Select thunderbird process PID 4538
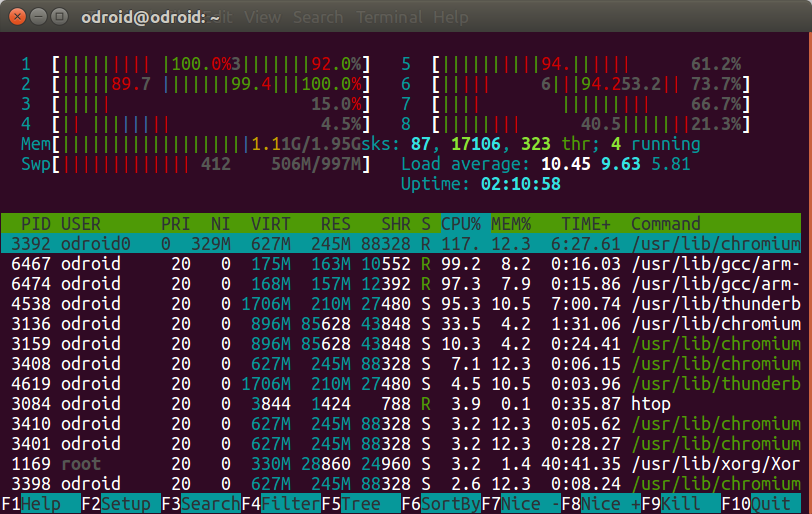Screen dimensions: 812x514 click(x=401, y=304)
